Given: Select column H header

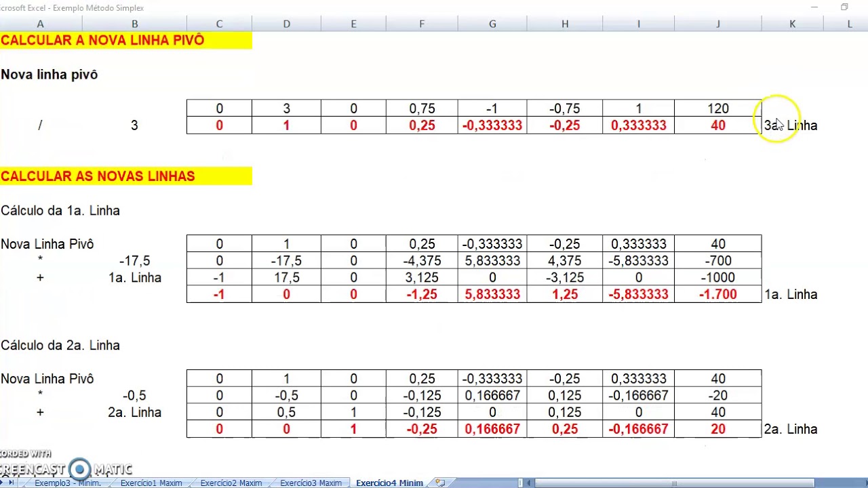Looking at the screenshot, I should pos(565,24).
